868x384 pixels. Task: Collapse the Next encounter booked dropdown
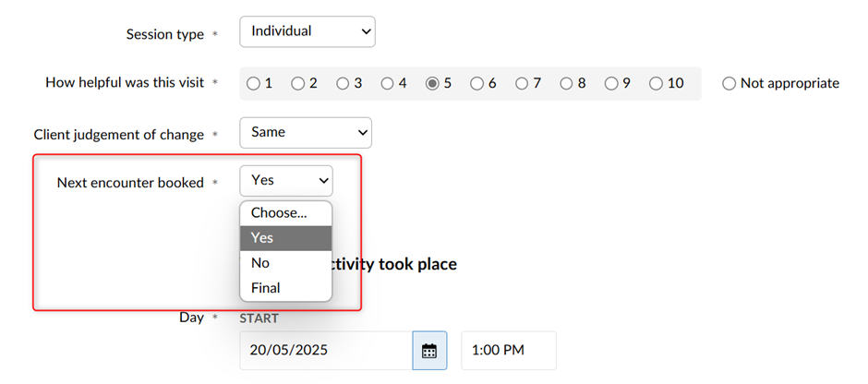[286, 181]
